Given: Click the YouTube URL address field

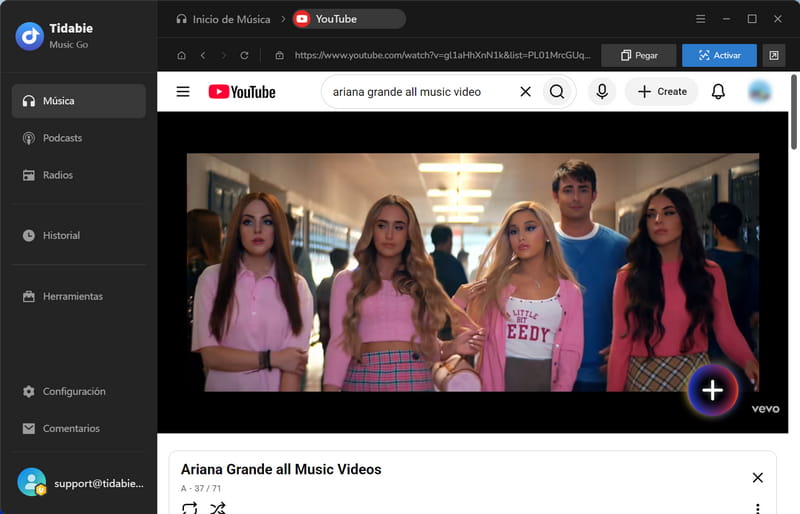Looking at the screenshot, I should coord(442,55).
